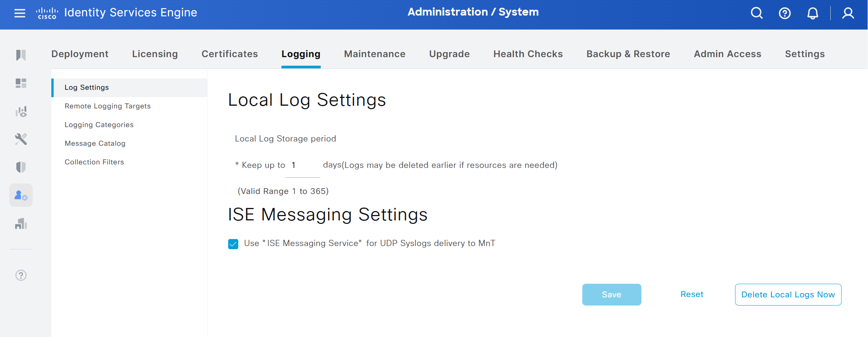This screenshot has width=868, height=337.
Task: Open the hamburger navigation menu
Action: click(19, 13)
